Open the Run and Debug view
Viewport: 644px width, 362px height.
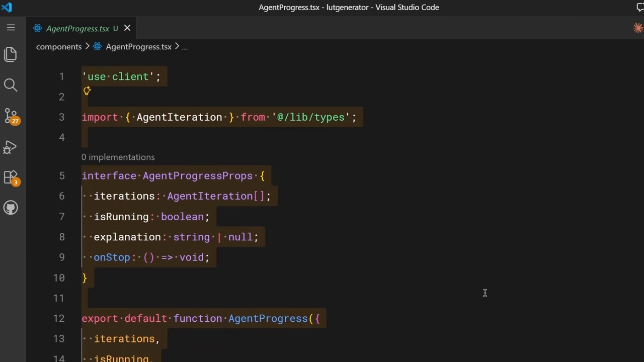(x=11, y=147)
